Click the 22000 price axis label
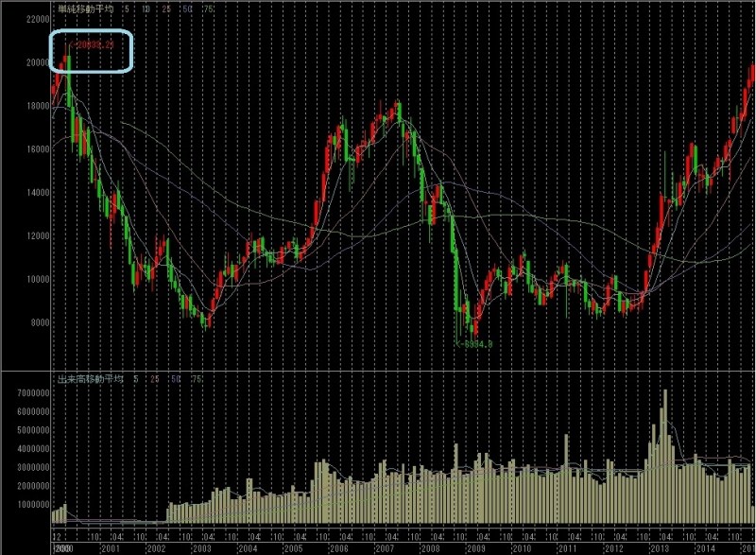The image size is (756, 555). click(38, 19)
